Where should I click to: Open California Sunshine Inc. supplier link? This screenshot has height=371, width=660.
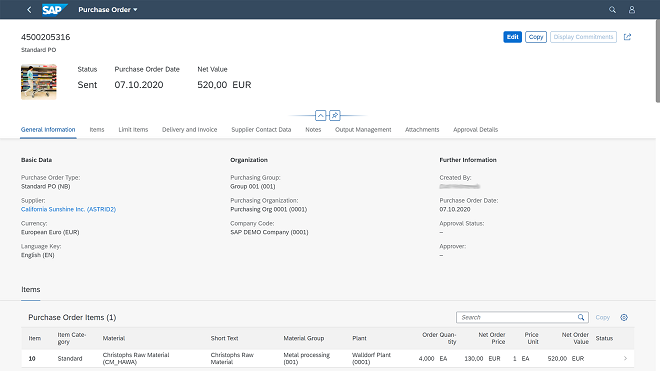pos(68,209)
